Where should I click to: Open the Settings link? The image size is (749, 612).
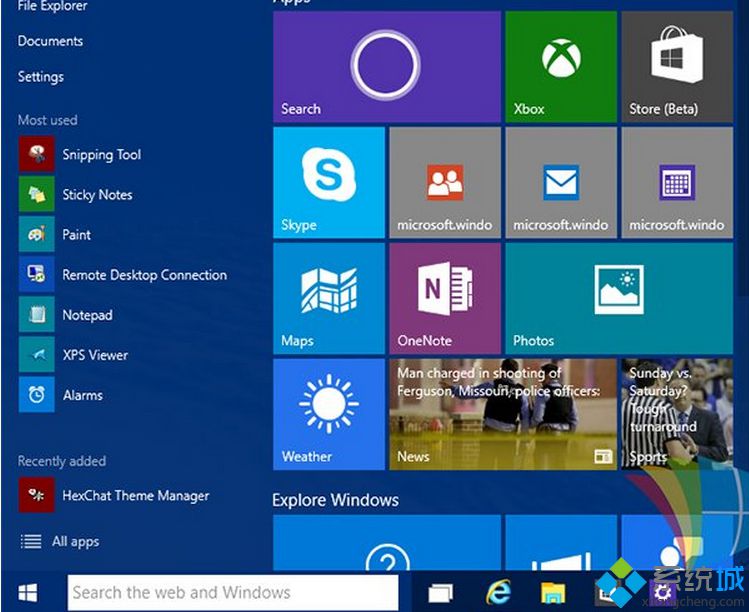(x=41, y=77)
